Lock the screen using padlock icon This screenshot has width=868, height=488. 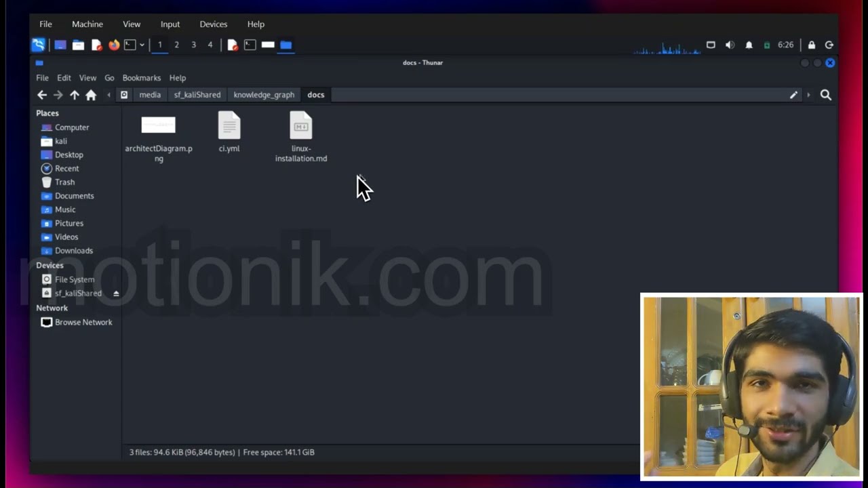click(x=812, y=45)
